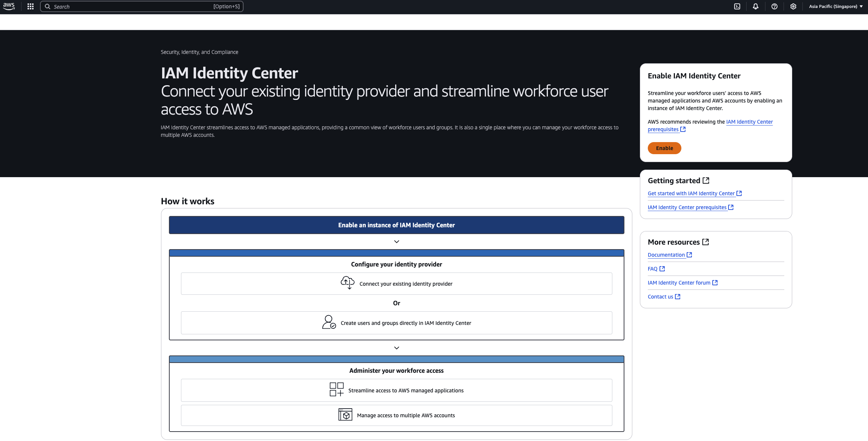Image resolution: width=868 pixels, height=441 pixels.
Task: Open the Contact us link
Action: [x=660, y=297]
